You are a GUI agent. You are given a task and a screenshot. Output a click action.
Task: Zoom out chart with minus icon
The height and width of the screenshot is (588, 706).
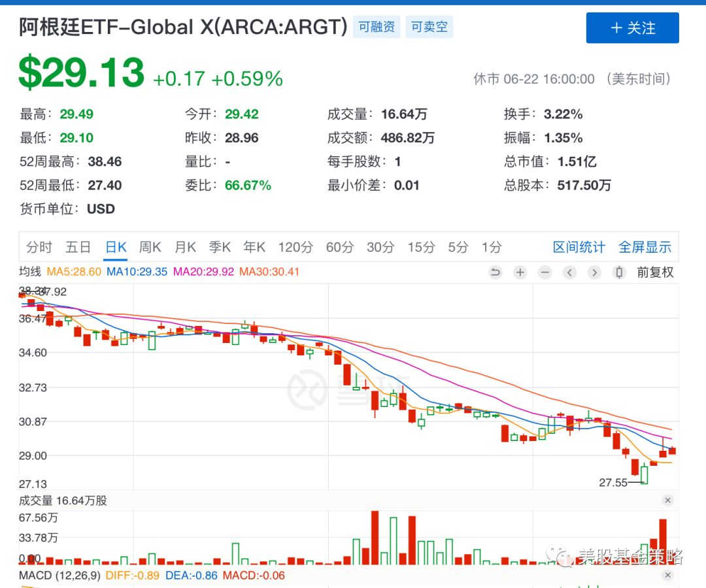(x=545, y=272)
